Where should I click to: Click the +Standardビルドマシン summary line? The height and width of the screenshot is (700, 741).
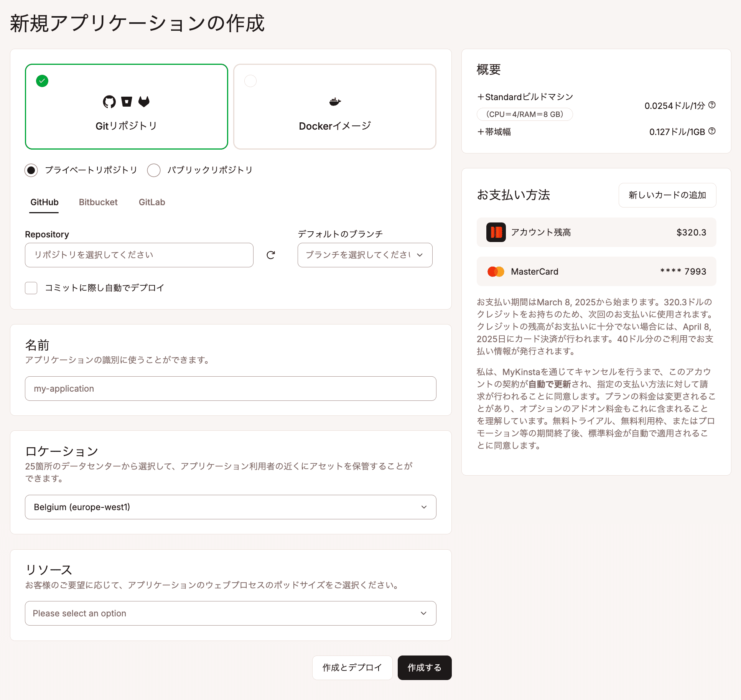coord(525,97)
